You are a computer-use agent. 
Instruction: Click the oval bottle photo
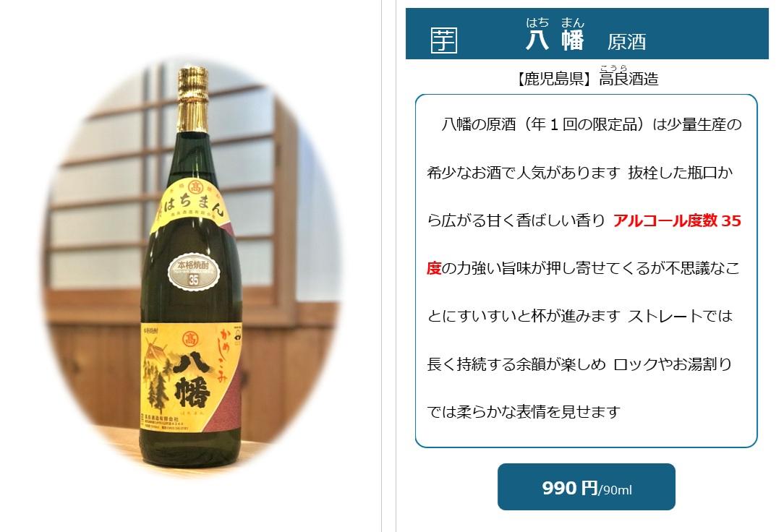[191, 268]
